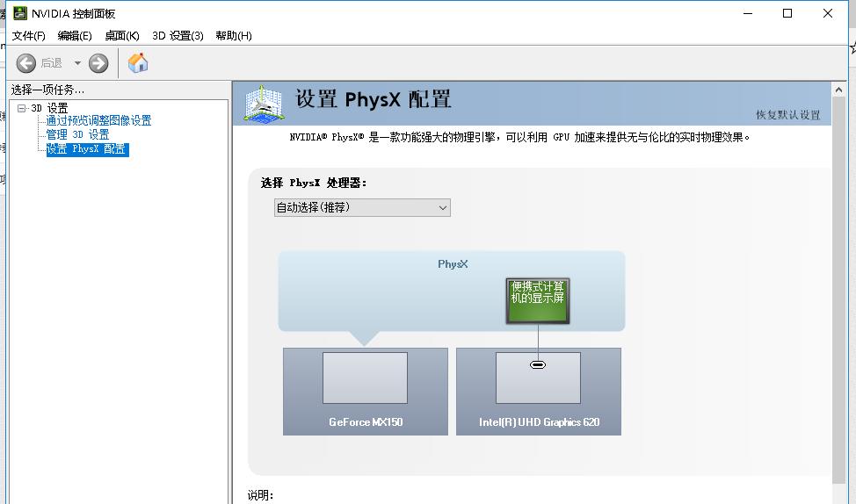856x504 pixels.
Task: Open the 文件(F) menu
Action: point(28,35)
